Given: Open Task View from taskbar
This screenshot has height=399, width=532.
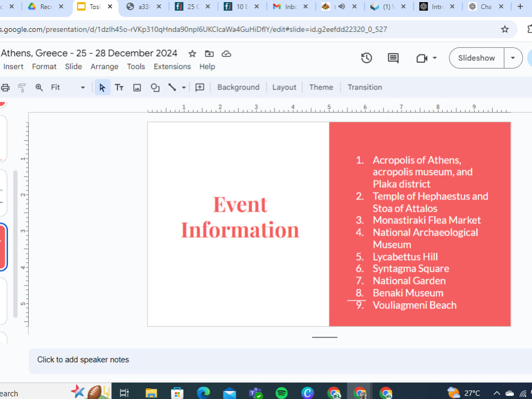Looking at the screenshot, I should pyautogui.click(x=124, y=393).
